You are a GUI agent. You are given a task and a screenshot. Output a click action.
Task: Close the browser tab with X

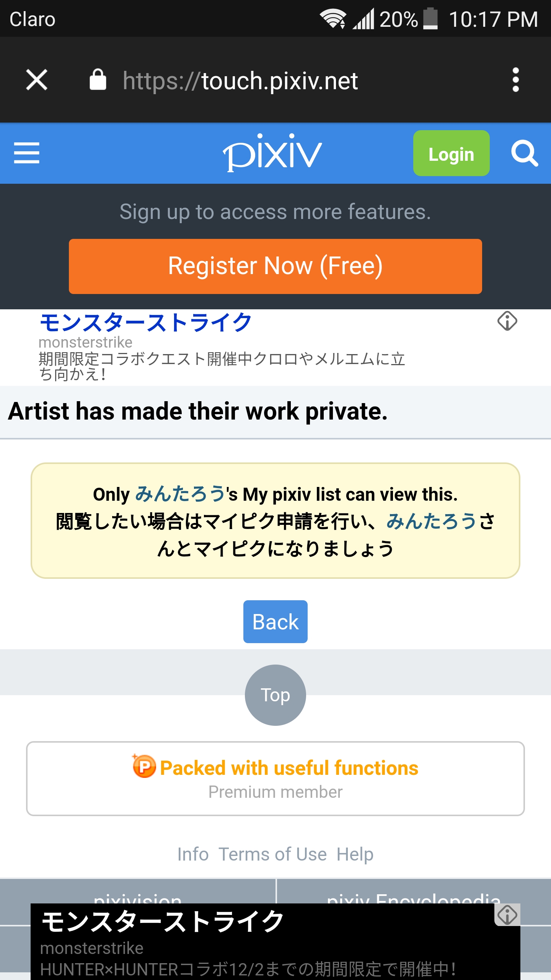[37, 80]
